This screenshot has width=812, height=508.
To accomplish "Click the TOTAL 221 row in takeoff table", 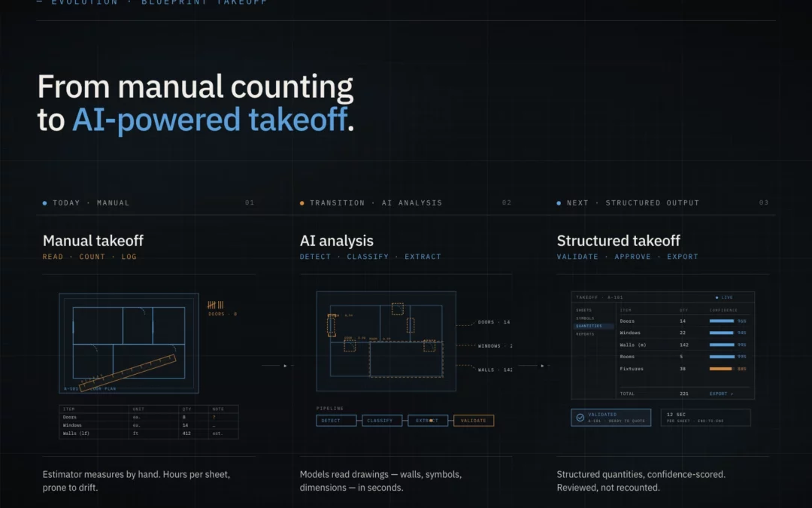I will (685, 394).
